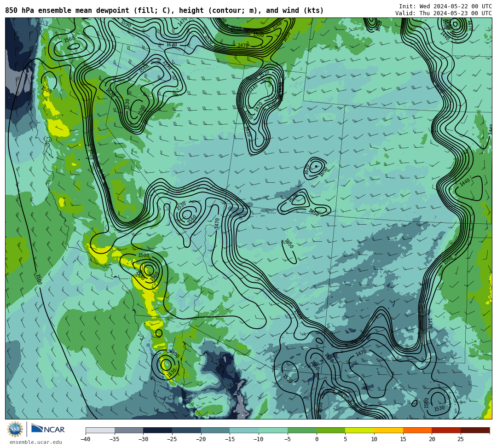
Task: Pick the slate gray -35 to -30 colorbar segment
Action: (129, 431)
